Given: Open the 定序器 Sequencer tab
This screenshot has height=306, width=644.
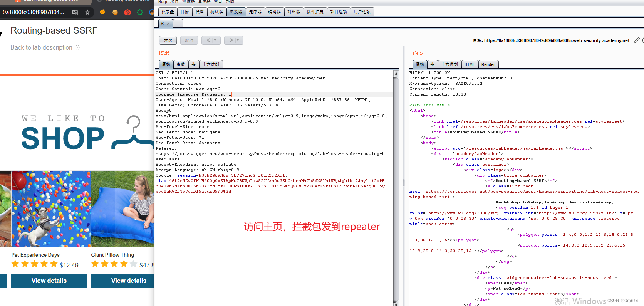Looking at the screenshot, I should [x=255, y=12].
